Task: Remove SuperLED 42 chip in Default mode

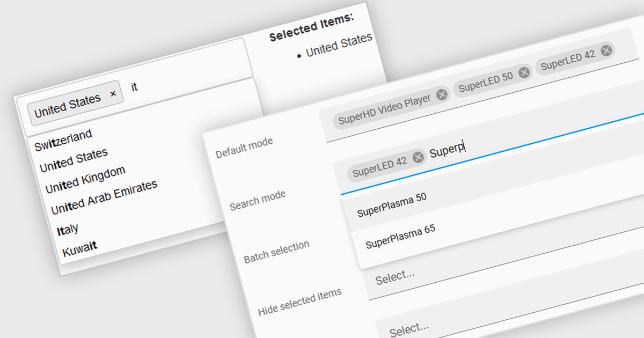Action: click(606, 50)
